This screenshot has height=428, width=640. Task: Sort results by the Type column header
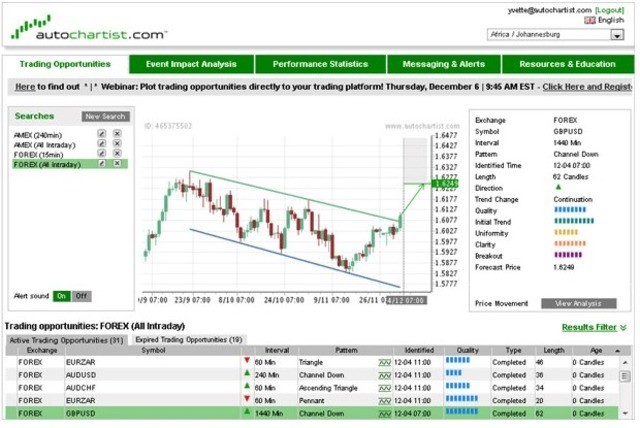513,350
